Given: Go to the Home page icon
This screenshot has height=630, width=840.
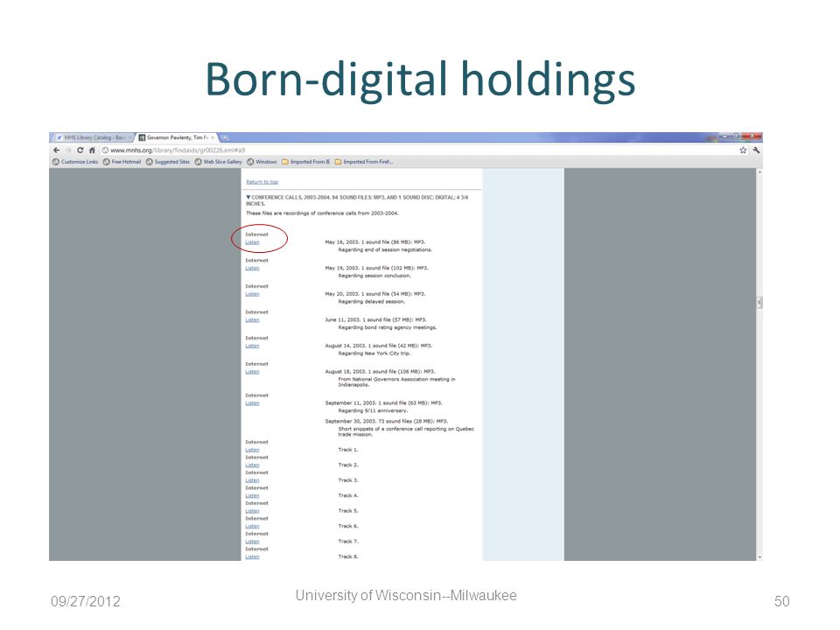Looking at the screenshot, I should pos(92,150).
